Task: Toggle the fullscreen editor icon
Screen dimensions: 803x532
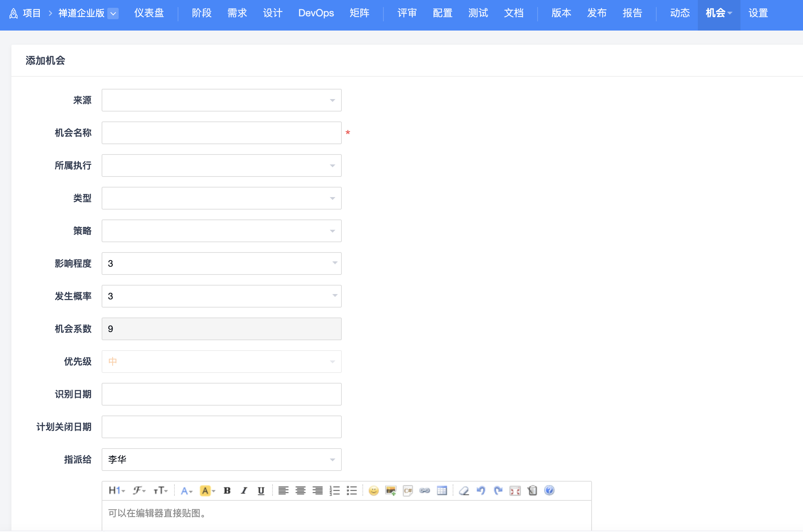Action: click(515, 491)
